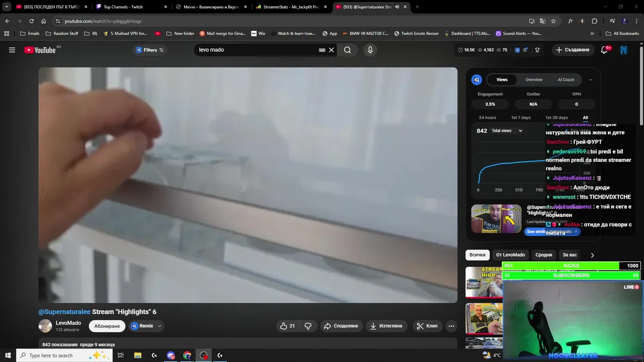Open the first suggested video thumbnail
The width and height of the screenshot is (644, 362).
(x=484, y=282)
